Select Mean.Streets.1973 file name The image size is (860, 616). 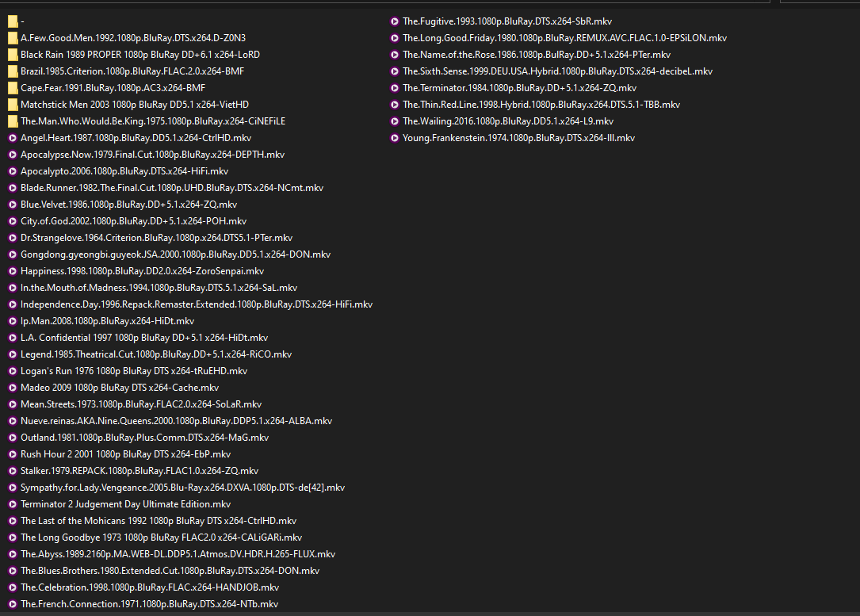pos(141,404)
